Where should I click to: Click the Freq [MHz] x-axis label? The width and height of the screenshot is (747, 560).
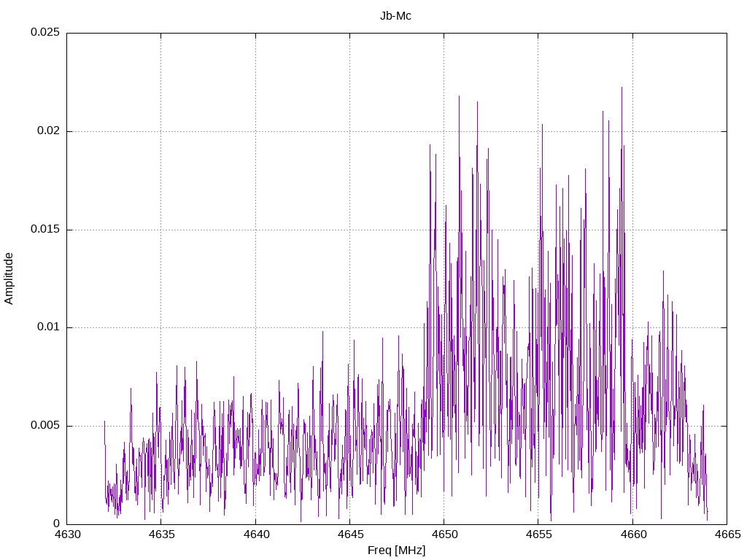[396, 551]
